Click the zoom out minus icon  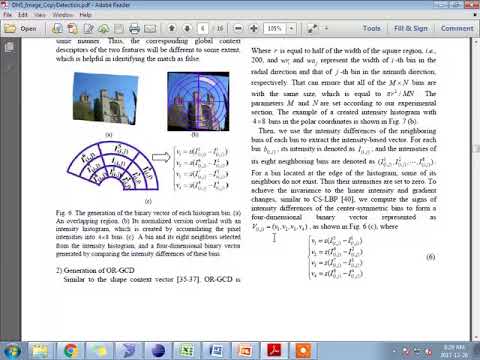(x=238, y=28)
